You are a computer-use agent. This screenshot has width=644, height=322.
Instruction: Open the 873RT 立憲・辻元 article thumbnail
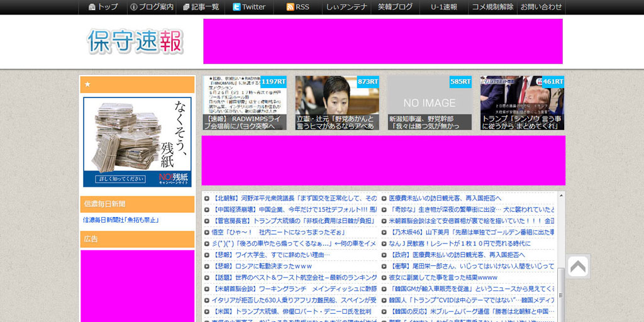[x=337, y=103]
